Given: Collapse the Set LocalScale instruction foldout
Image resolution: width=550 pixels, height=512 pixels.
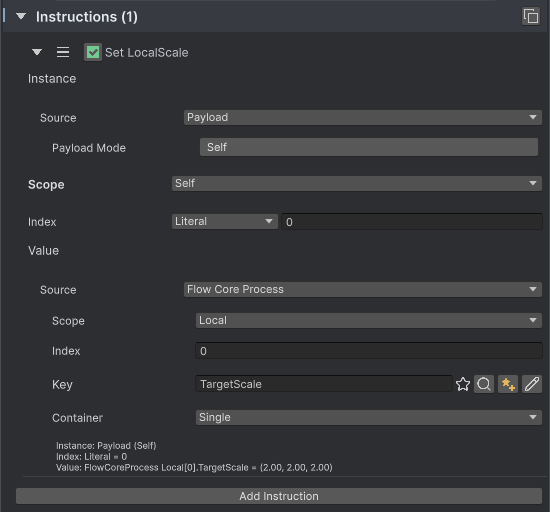Looking at the screenshot, I should pyautogui.click(x=37, y=52).
